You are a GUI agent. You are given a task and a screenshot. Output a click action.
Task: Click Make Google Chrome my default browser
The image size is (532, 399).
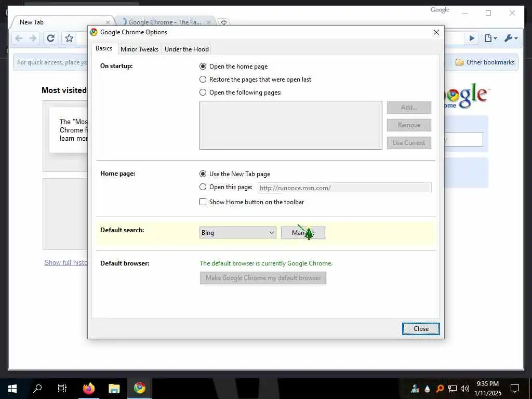pos(263,278)
